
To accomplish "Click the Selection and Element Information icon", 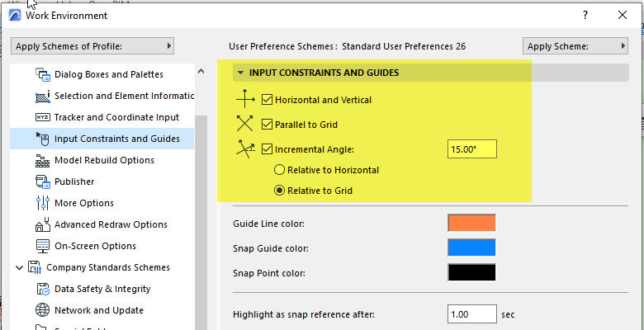I will [x=43, y=96].
